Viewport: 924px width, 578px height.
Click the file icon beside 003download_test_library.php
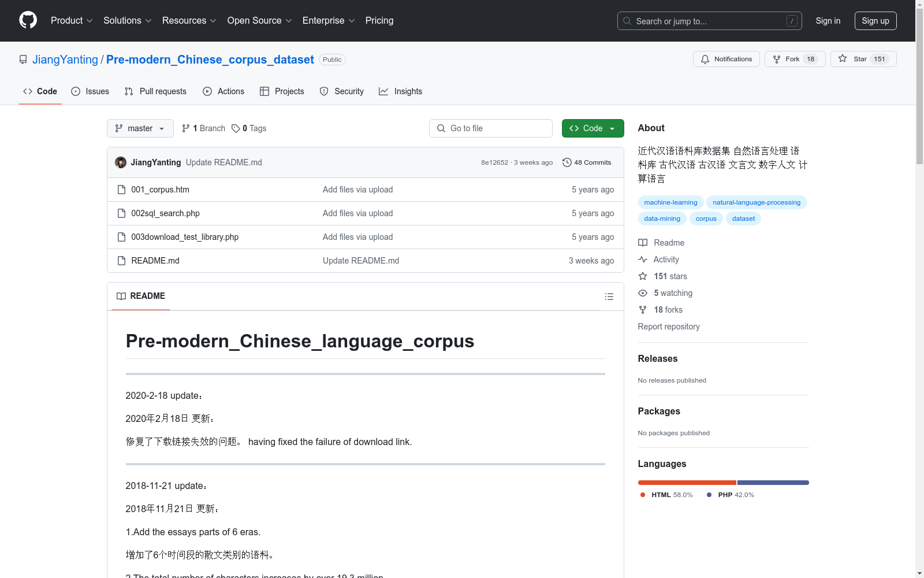[x=121, y=237]
